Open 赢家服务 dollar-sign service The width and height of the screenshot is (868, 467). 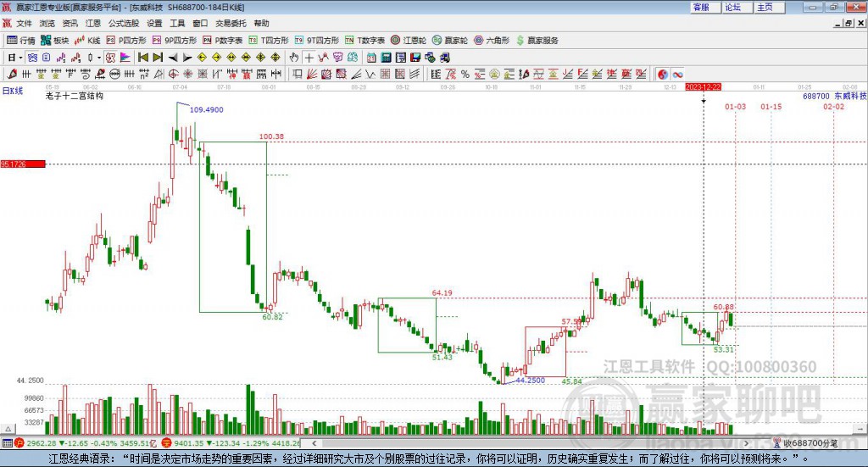point(537,41)
